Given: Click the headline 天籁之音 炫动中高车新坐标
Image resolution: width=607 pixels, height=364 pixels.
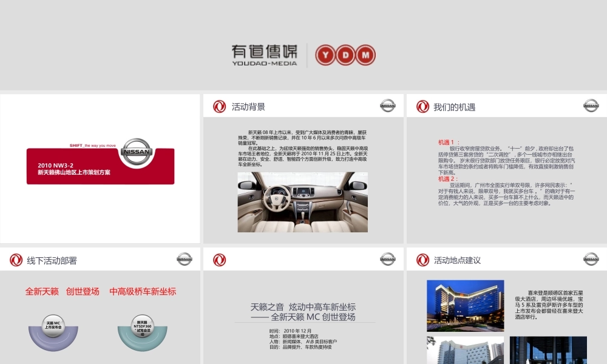Looking at the screenshot, I should pos(303,307).
